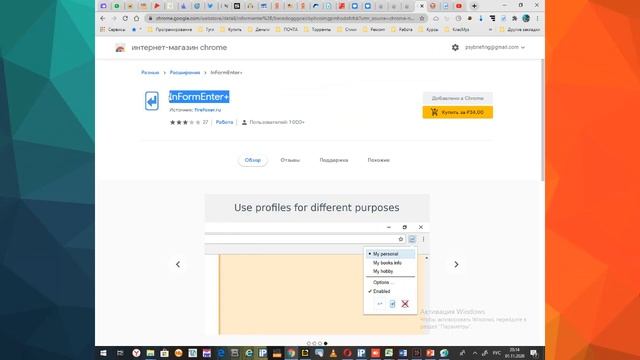This screenshot has height=360, width=640.
Task: Select the filled active carousel dot
Action: click(326, 343)
